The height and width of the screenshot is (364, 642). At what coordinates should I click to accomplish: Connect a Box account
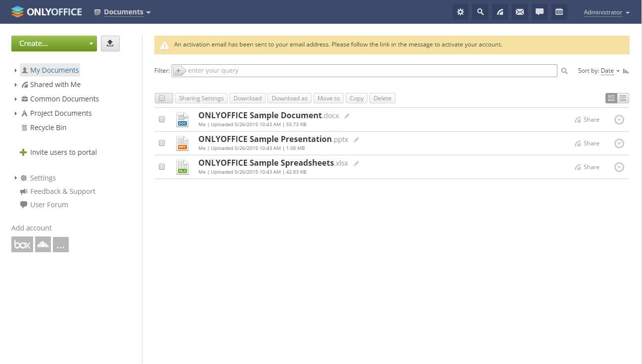(x=22, y=244)
